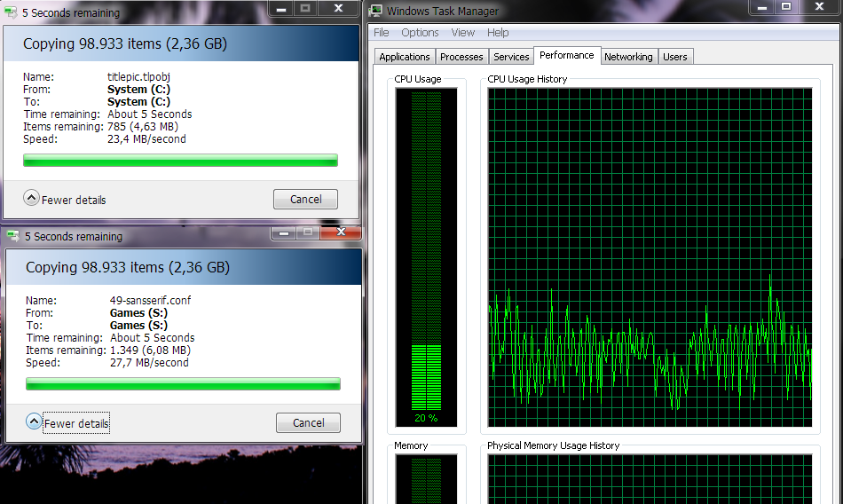The width and height of the screenshot is (843, 504).
Task: Switch to the Processes tab
Action: coord(461,57)
